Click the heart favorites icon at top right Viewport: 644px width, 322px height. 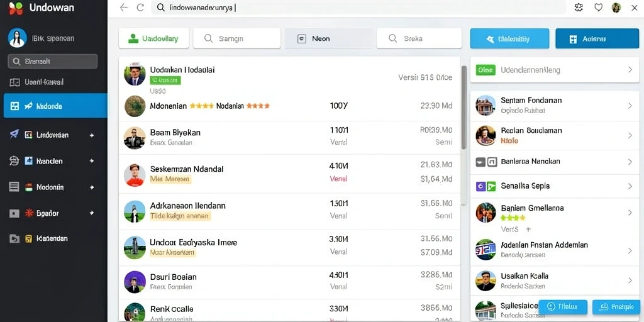[599, 8]
